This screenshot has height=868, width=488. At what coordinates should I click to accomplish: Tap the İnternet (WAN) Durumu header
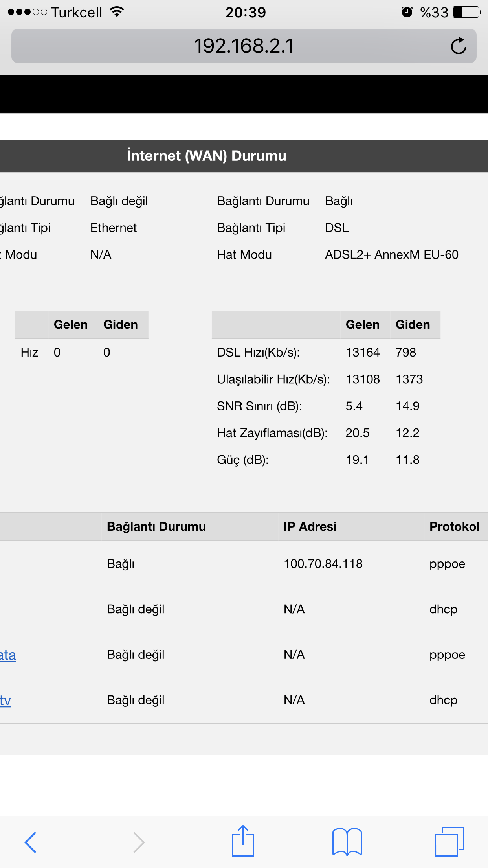[206, 156]
